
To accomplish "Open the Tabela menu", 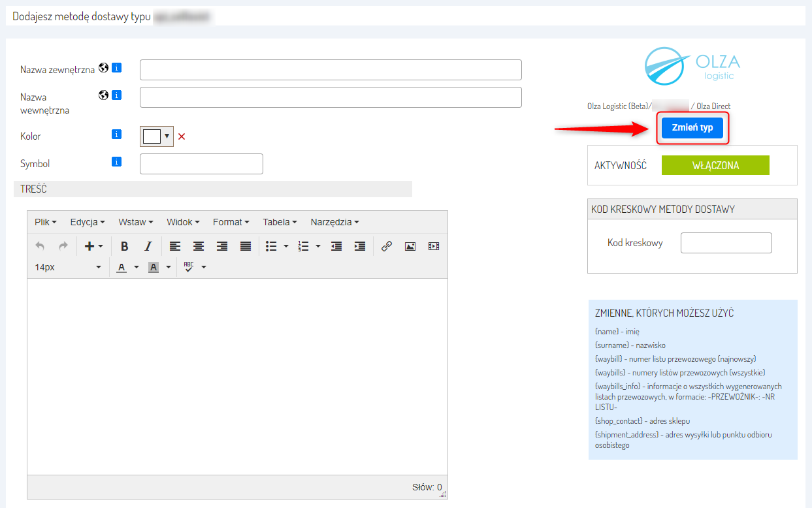I will (x=280, y=222).
